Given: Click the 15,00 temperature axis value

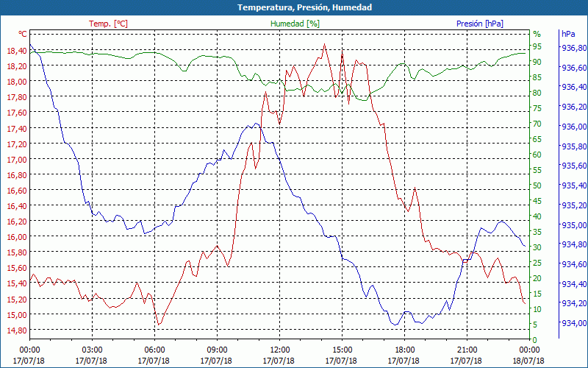Looking at the screenshot, I should [x=16, y=315].
